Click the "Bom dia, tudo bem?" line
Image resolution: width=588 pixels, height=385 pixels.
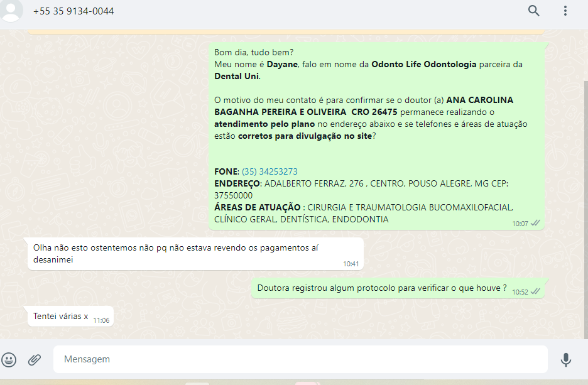[x=254, y=52]
